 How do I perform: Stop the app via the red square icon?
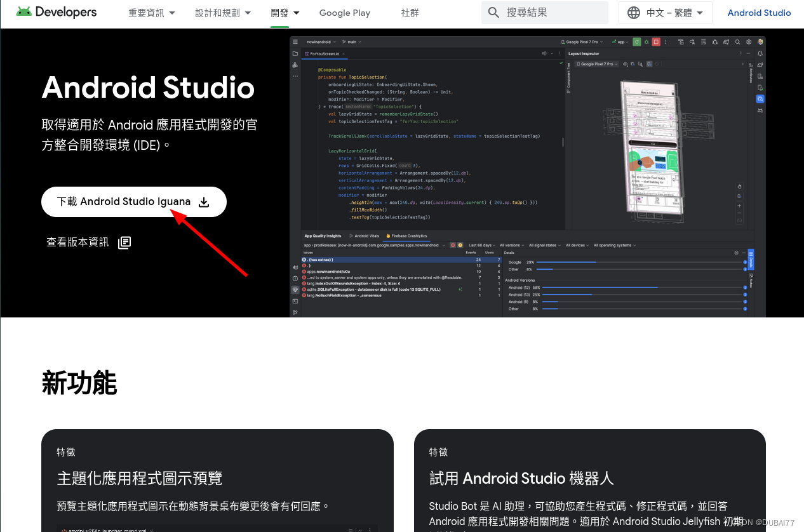(655, 42)
